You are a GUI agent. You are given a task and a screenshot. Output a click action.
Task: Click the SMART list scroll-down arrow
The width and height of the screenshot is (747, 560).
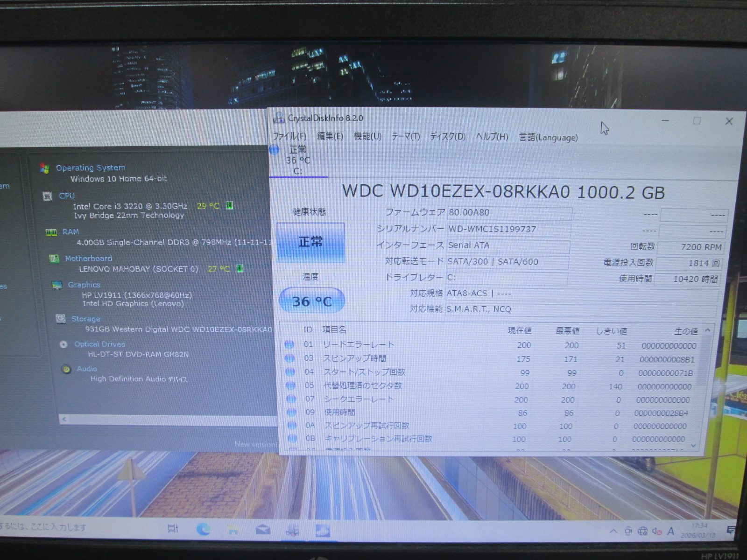click(693, 446)
